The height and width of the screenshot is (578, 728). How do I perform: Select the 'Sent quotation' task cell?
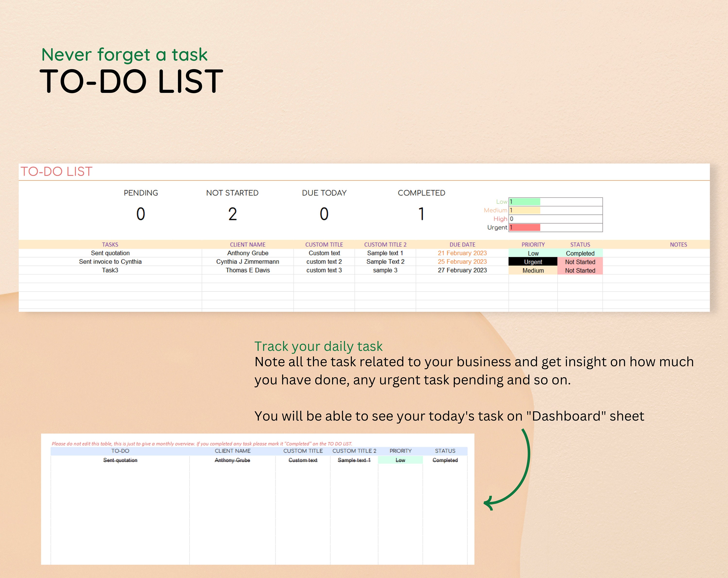point(110,253)
